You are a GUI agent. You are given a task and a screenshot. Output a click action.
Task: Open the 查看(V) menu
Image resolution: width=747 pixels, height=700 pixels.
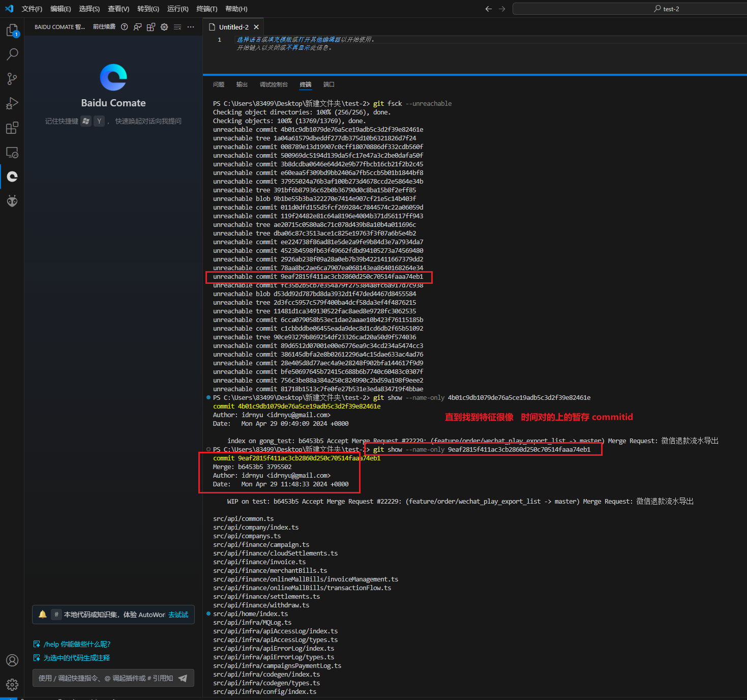point(118,9)
